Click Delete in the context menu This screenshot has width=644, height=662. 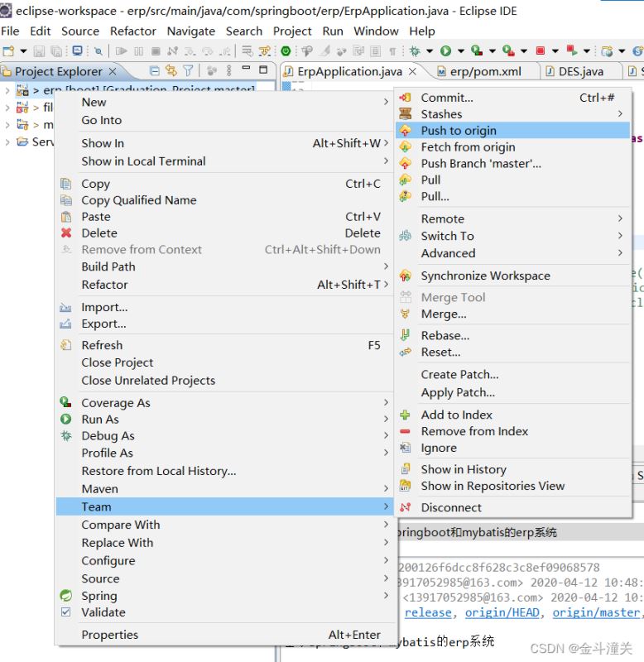[x=223, y=233]
